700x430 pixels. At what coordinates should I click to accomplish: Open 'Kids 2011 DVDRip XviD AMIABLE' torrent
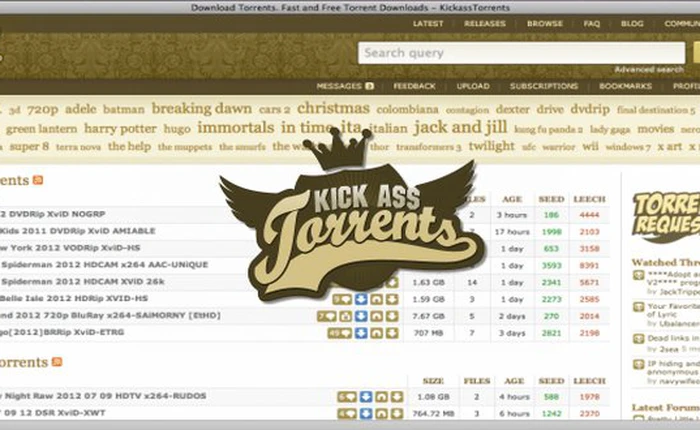(x=78, y=231)
